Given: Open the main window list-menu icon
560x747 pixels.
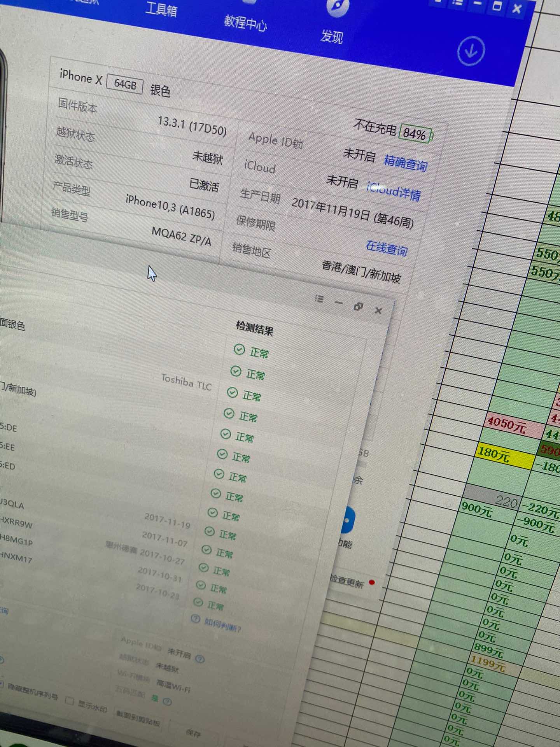Looking at the screenshot, I should click(x=458, y=2).
